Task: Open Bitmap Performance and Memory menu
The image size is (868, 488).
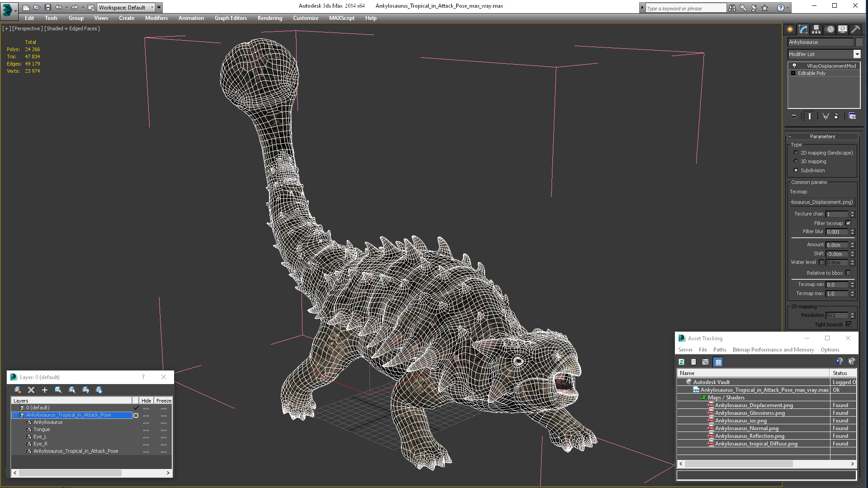Action: click(773, 350)
